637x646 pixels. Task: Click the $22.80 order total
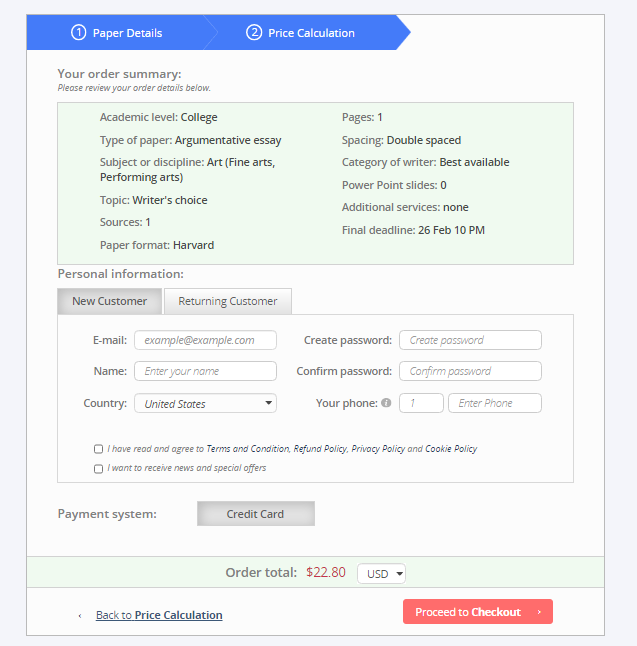point(326,573)
